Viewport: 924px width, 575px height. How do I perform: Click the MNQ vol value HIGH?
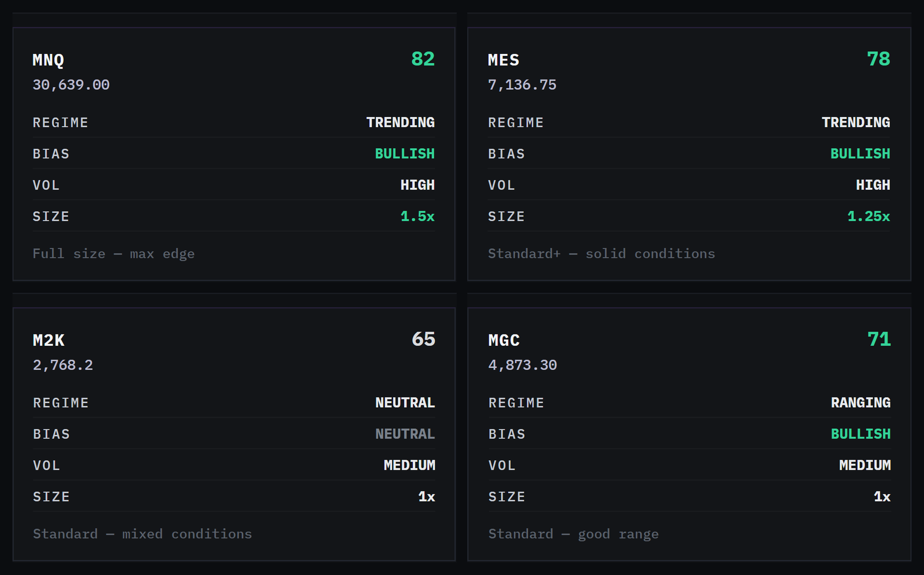pos(417,185)
